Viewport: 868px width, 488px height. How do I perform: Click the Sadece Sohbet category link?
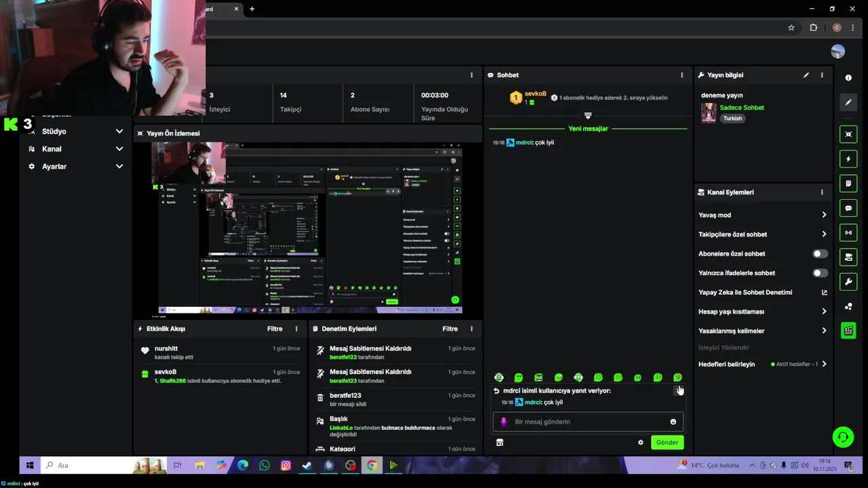click(742, 108)
